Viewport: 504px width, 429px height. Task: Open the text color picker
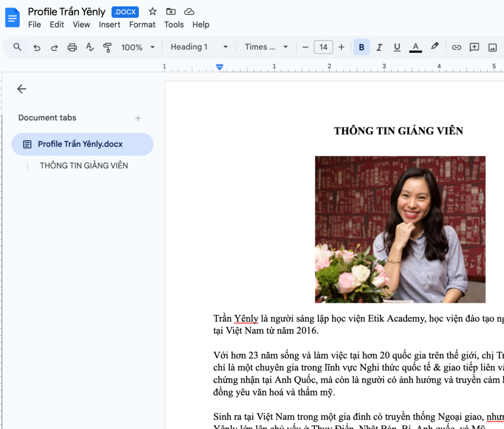(415, 47)
